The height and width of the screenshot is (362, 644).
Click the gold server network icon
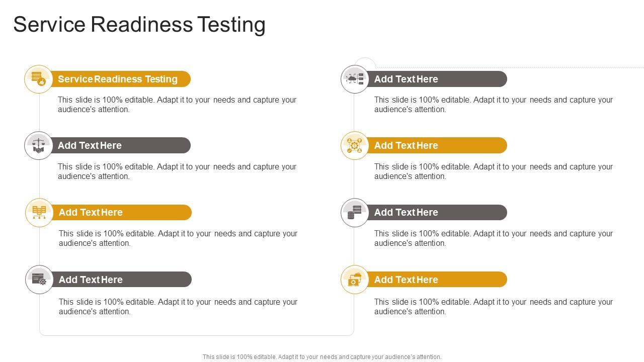39,213
